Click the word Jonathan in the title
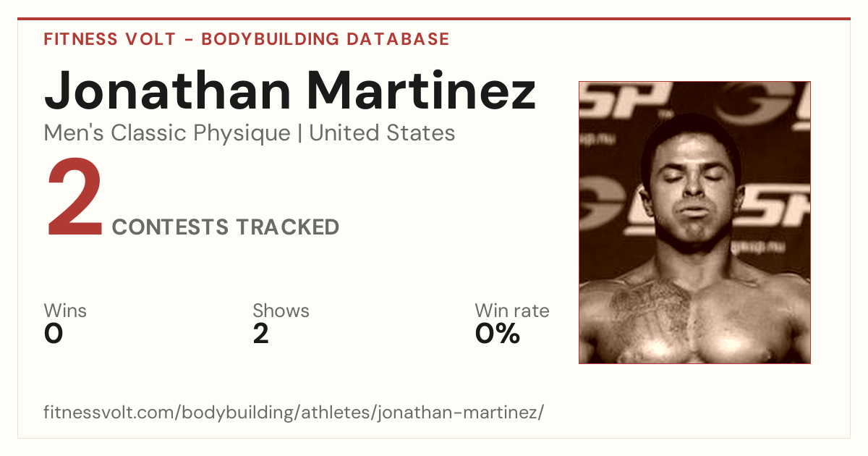Screen dimensions: 868x456 (x=167, y=90)
